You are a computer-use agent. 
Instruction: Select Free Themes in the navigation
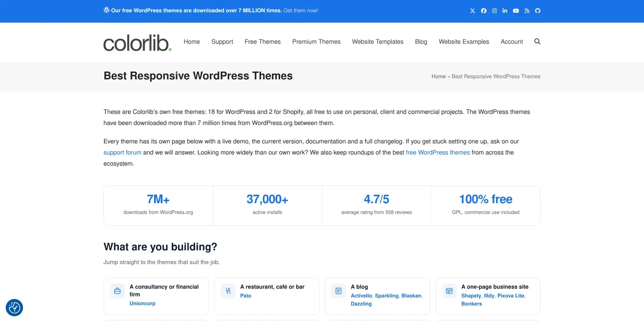(x=263, y=42)
